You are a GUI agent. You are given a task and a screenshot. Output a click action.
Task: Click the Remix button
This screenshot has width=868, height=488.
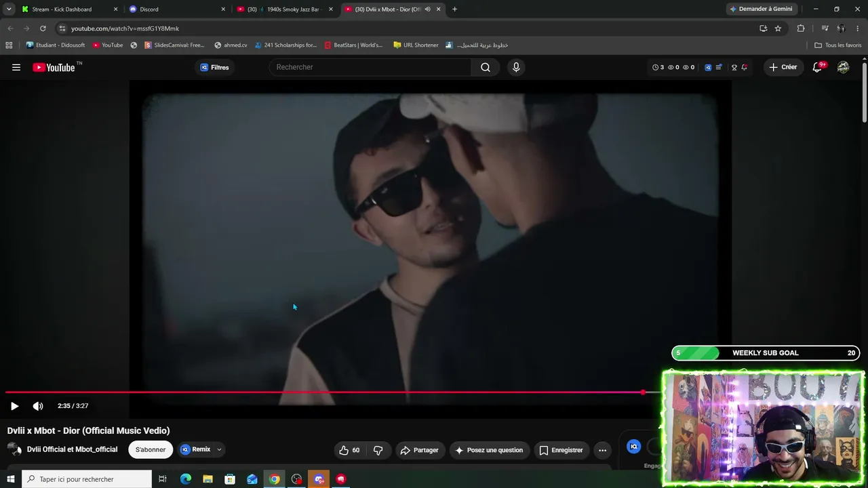pos(196,449)
